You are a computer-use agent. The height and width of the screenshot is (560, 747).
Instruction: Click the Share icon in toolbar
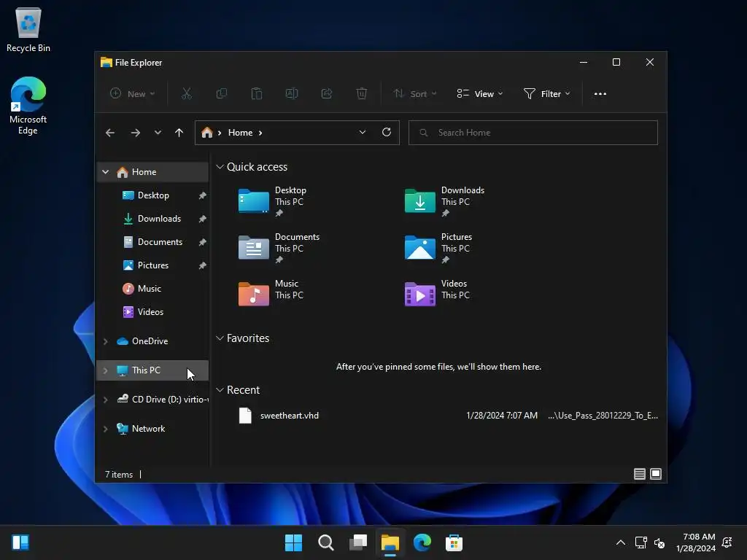(327, 94)
